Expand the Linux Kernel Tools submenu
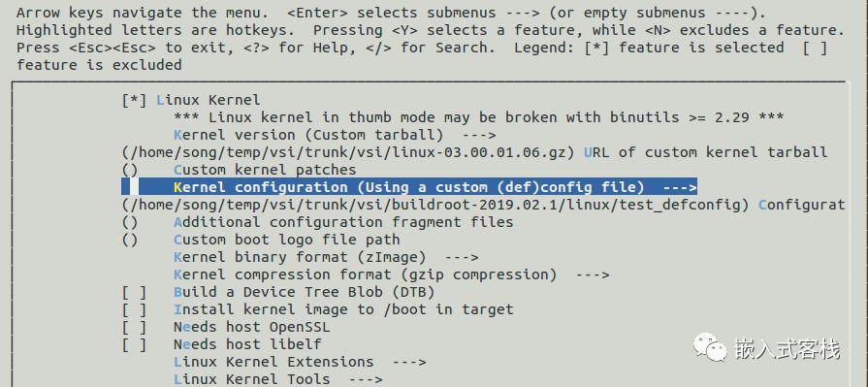Viewport: 868px width, 387px height. tap(278, 379)
